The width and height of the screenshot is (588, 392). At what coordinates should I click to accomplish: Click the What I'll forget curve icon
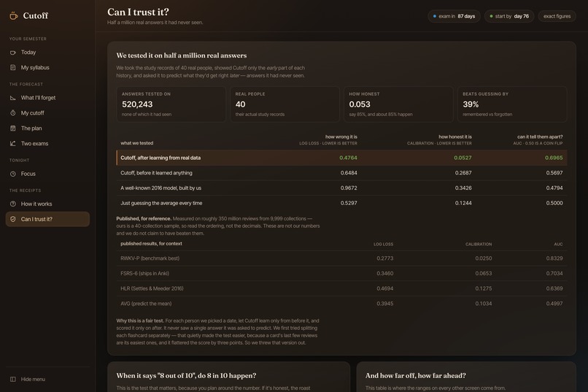[12, 98]
